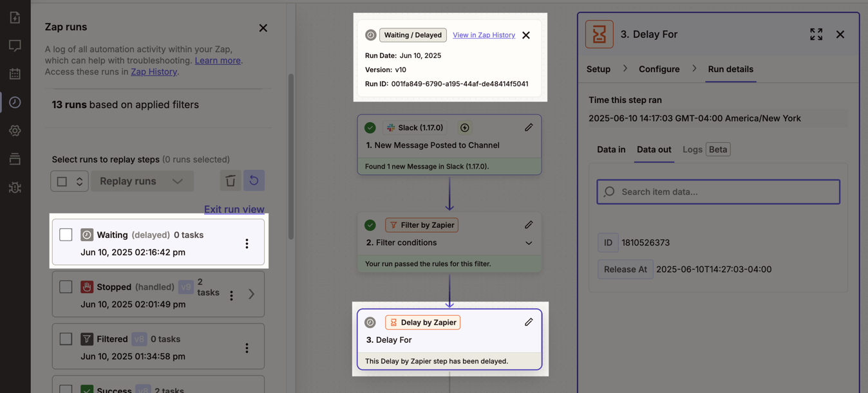Click the Slack (1.17.0) app badge
Image resolution: width=868 pixels, height=393 pixels.
pyautogui.click(x=415, y=127)
